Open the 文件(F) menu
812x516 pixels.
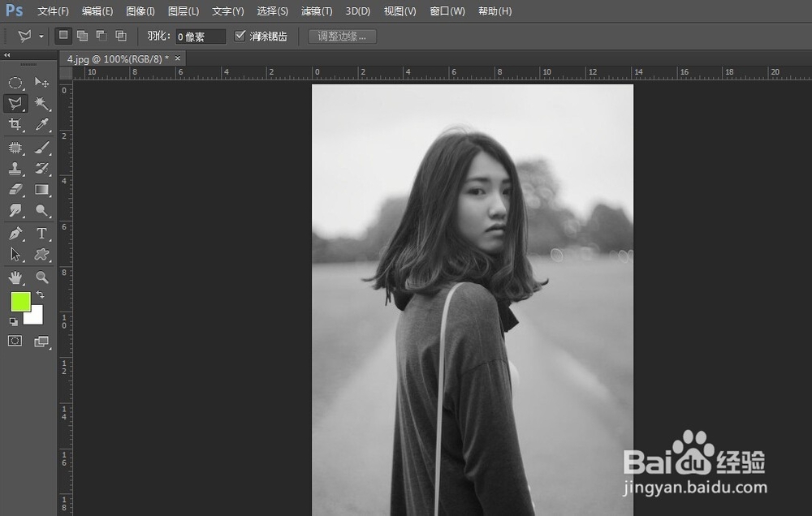click(x=53, y=11)
